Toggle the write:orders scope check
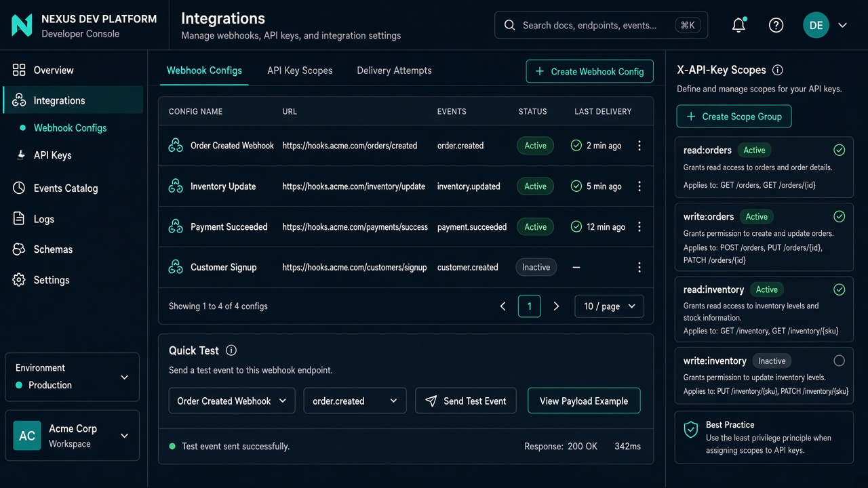868x488 pixels. (x=839, y=216)
